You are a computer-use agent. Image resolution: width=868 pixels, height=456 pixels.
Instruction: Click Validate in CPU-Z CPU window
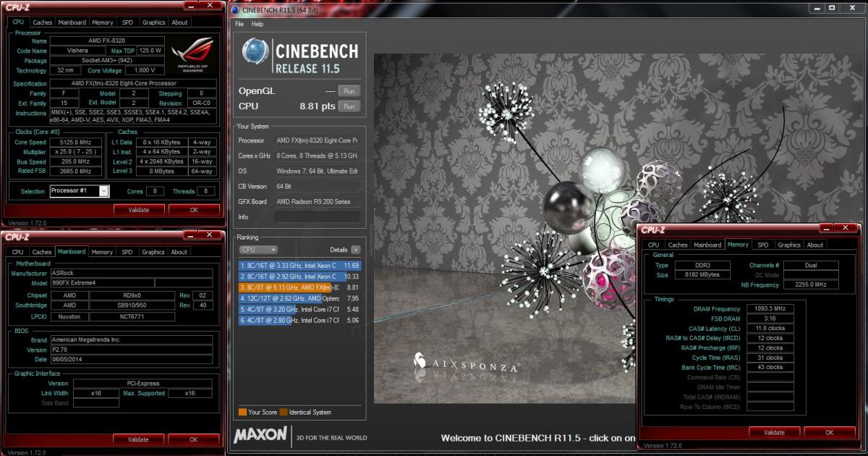138,210
